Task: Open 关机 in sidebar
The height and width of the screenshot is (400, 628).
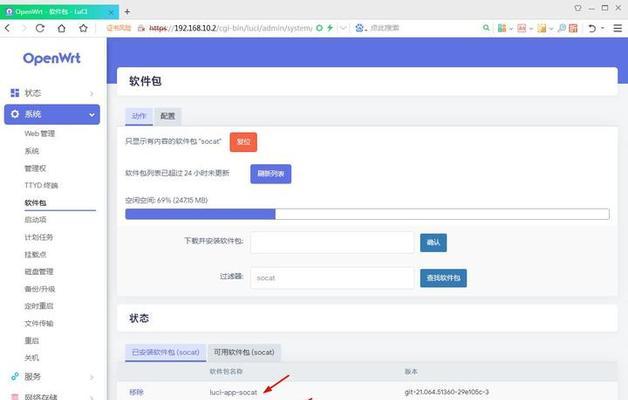Action: [32, 358]
